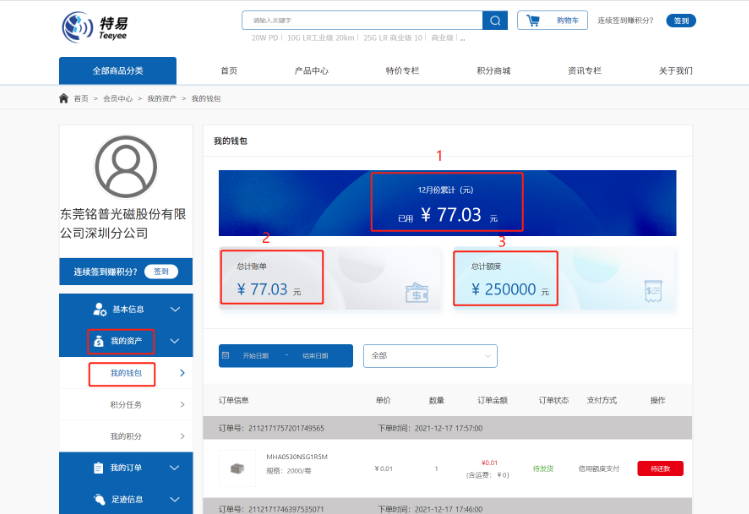The width and height of the screenshot is (749, 514).
Task: Expand the 足迹信息 sidebar section
Action: point(126,499)
